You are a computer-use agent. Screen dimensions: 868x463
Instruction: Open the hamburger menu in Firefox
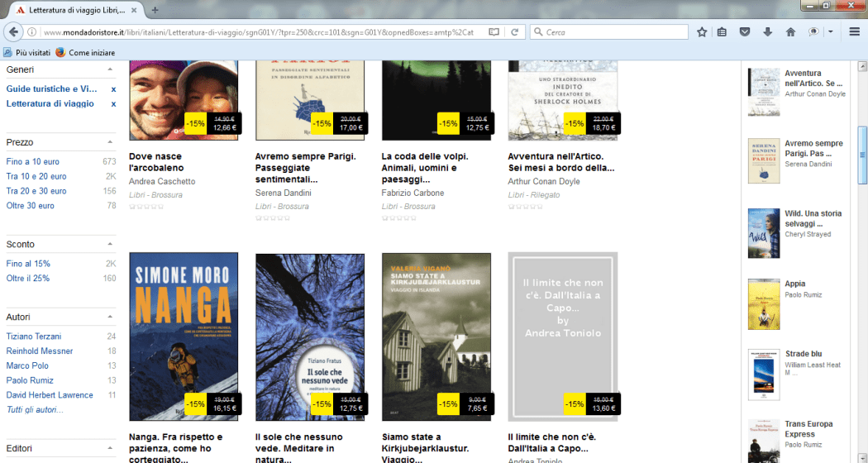point(853,32)
